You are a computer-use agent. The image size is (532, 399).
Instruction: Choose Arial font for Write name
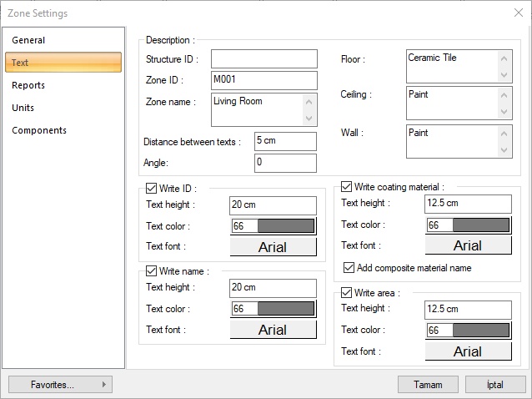pos(273,330)
